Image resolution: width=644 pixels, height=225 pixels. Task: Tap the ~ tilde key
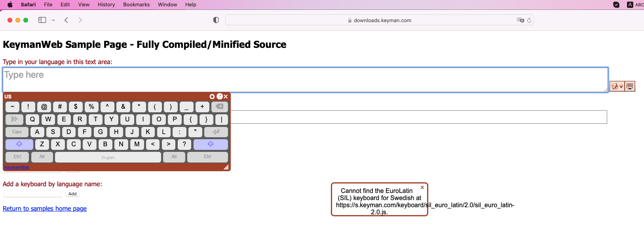tap(12, 107)
